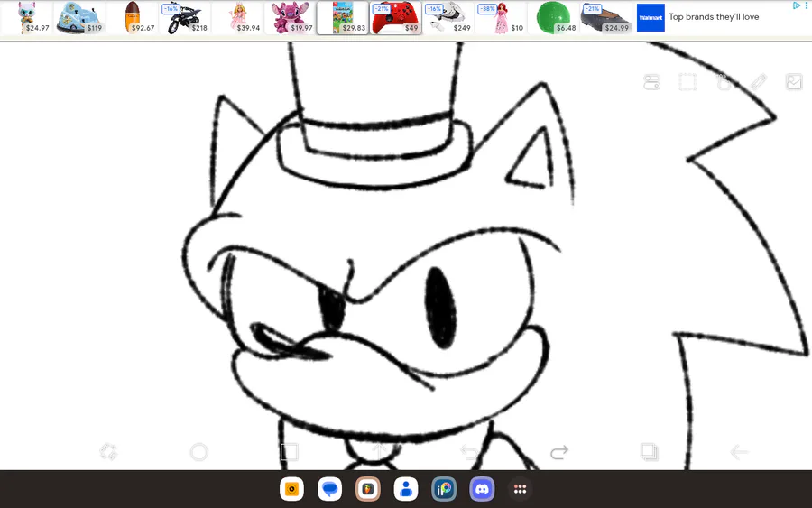Screen dimensions: 812x508
Task: Open the tool settings toggles icon
Action: pos(651,82)
